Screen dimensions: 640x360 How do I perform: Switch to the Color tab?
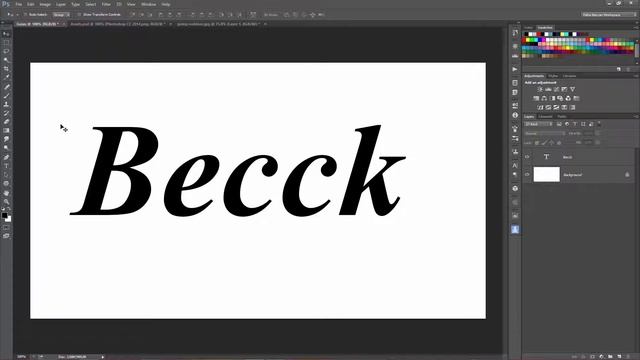(529, 28)
